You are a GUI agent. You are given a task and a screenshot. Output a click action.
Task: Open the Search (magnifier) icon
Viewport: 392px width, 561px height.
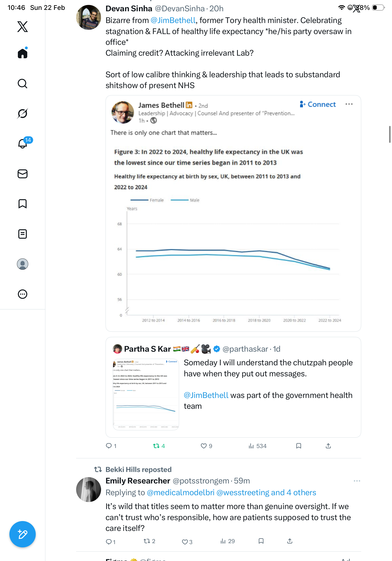(23, 84)
